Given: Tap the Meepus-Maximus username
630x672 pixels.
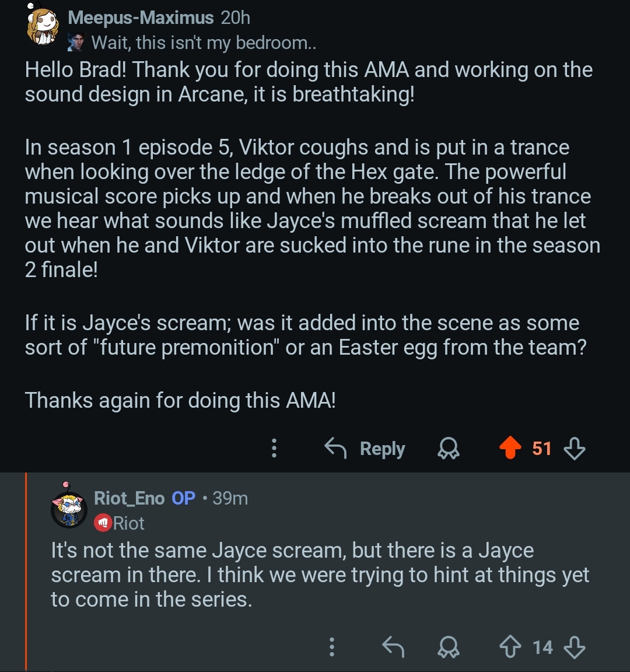Looking at the screenshot, I should point(141,18).
